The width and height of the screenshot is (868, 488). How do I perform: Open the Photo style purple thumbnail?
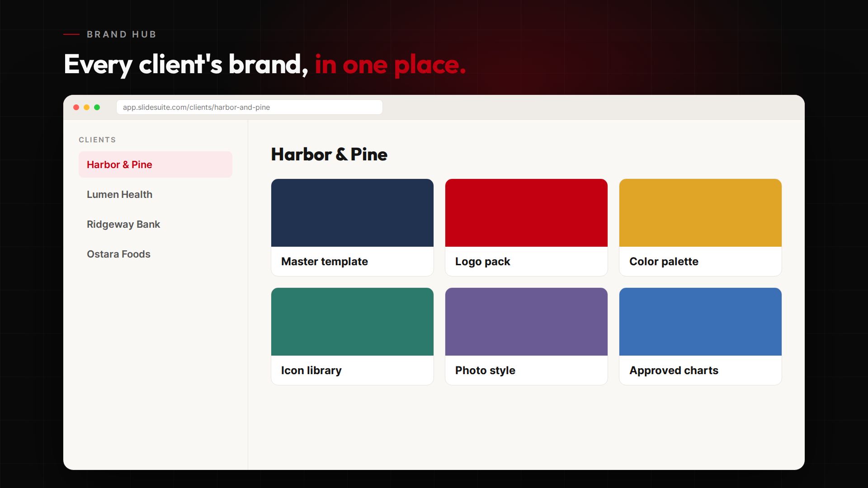(x=526, y=322)
